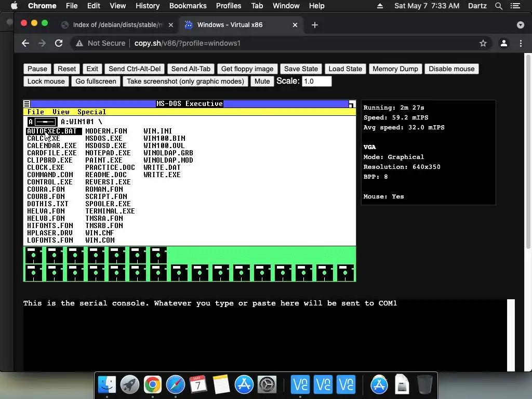This screenshot has height=399, width=532.
Task: Open View menu in MS-DOS Executive
Action: point(61,112)
